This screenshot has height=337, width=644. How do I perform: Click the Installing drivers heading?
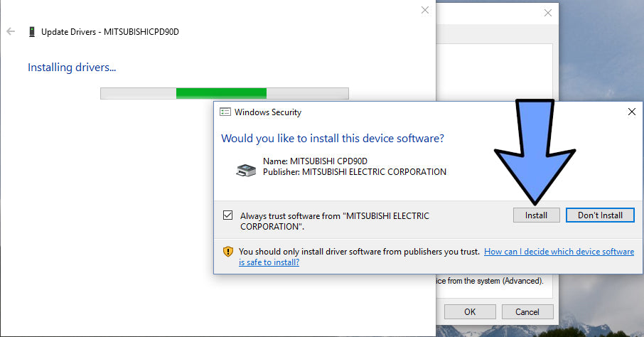coord(72,68)
